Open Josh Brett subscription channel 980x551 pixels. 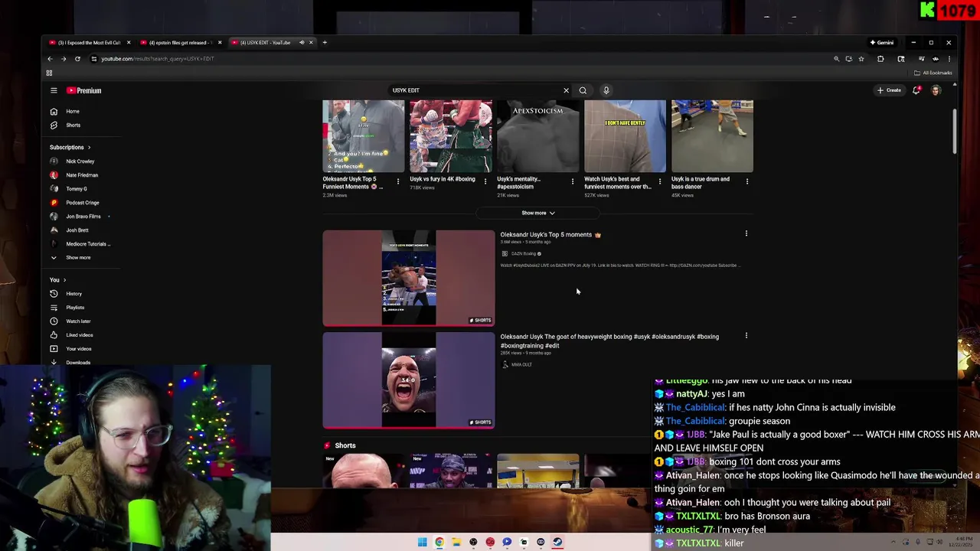click(x=77, y=230)
